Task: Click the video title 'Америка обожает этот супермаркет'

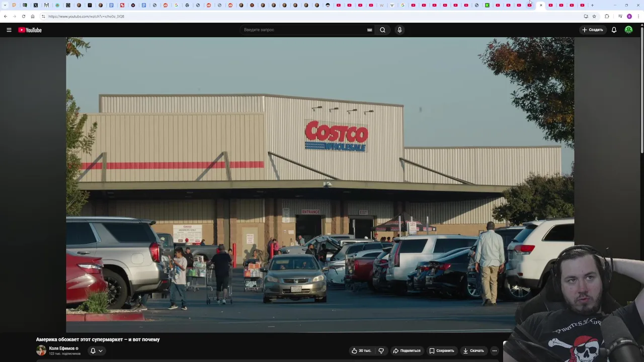Action: pyautogui.click(x=98, y=339)
